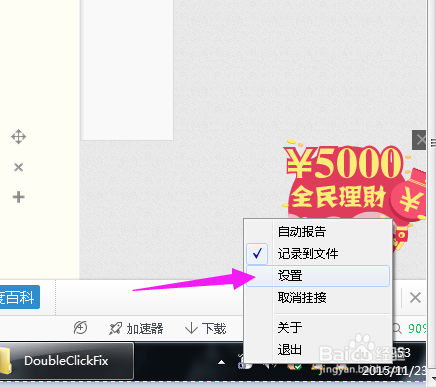Screen dimensions: 436x387
Task: Show hidden tray icons with the up arrow
Action: (x=221, y=362)
